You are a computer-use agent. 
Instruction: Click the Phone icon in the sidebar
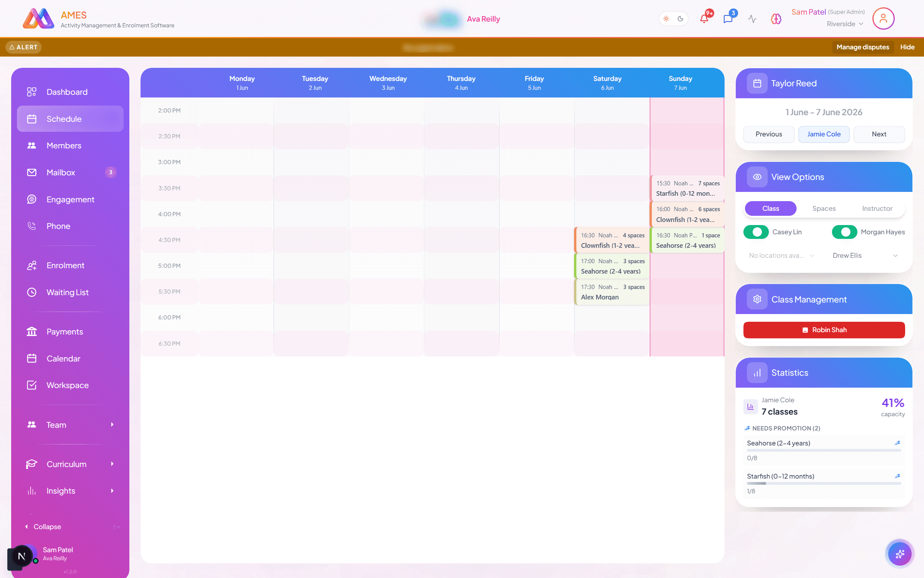(x=32, y=226)
